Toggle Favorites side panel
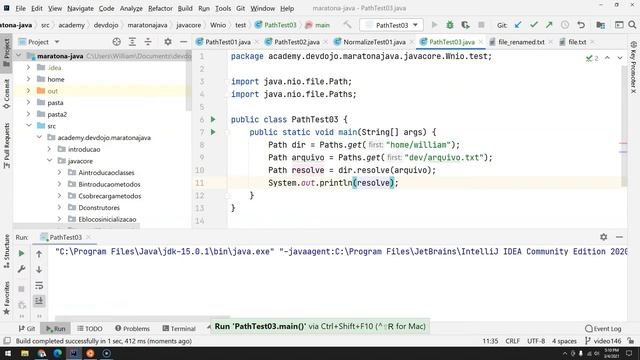This screenshot has width=640, height=360. [x=7, y=298]
